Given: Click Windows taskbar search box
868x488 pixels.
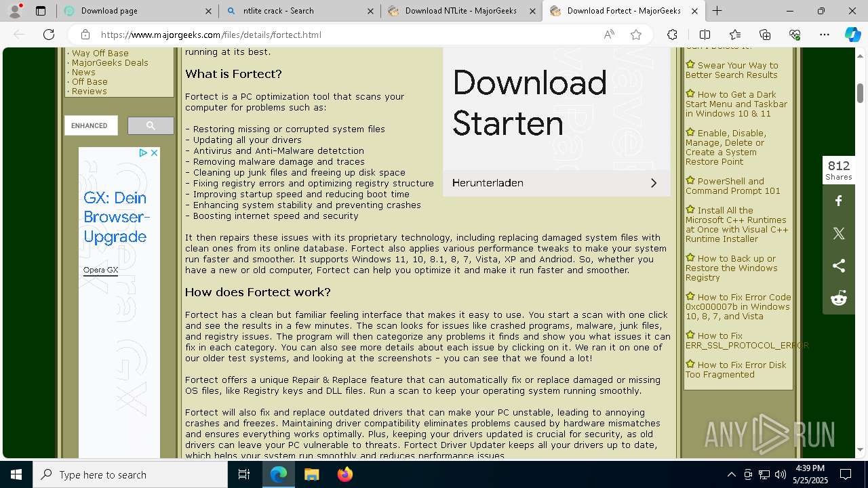Looking at the screenshot, I should click(130, 474).
